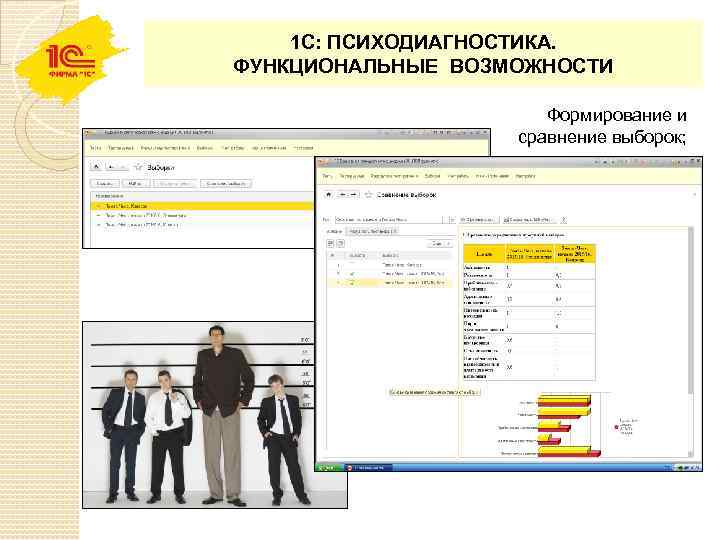720x540 pixels.
Task: Click the lineup photo of four men
Action: tap(215, 415)
